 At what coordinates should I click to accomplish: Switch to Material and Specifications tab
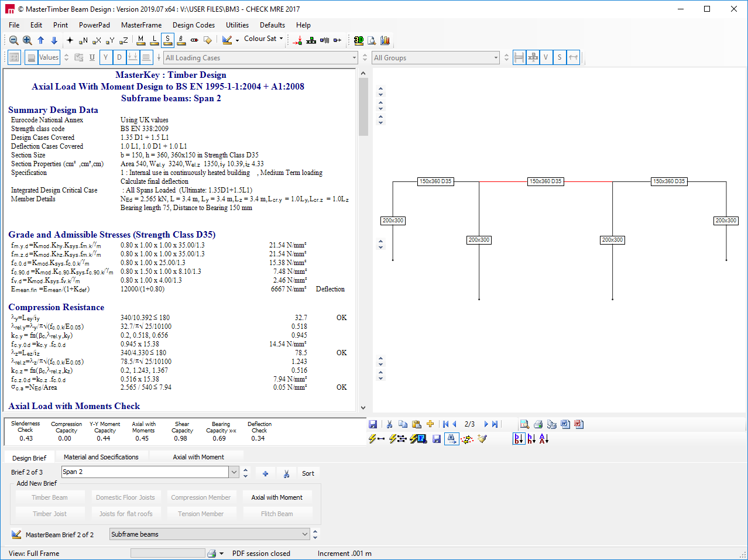[101, 457]
